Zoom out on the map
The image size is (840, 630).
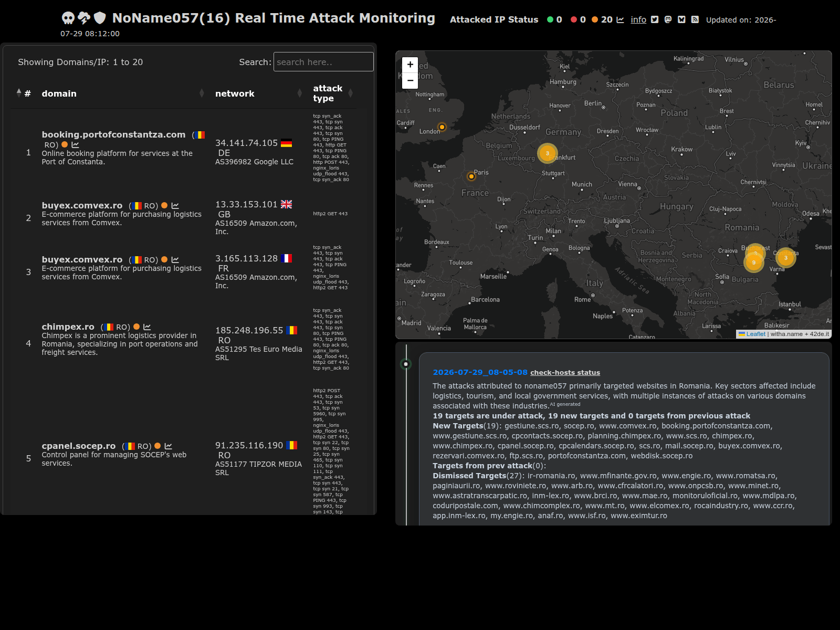click(x=410, y=80)
